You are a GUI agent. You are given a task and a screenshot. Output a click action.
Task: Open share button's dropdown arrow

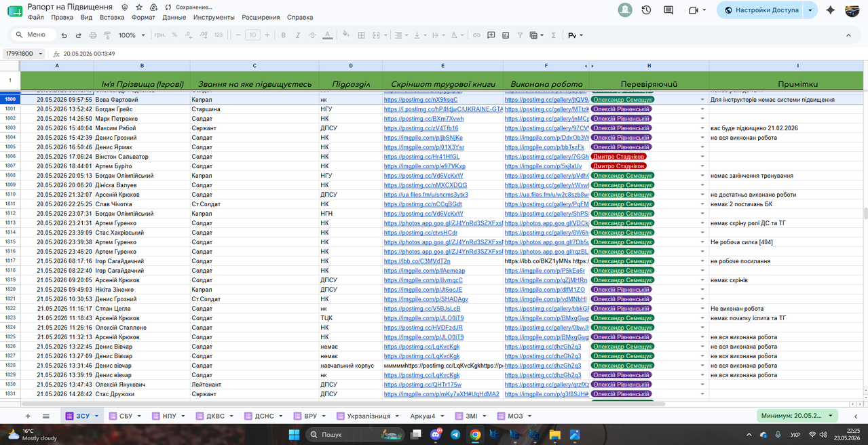point(810,10)
